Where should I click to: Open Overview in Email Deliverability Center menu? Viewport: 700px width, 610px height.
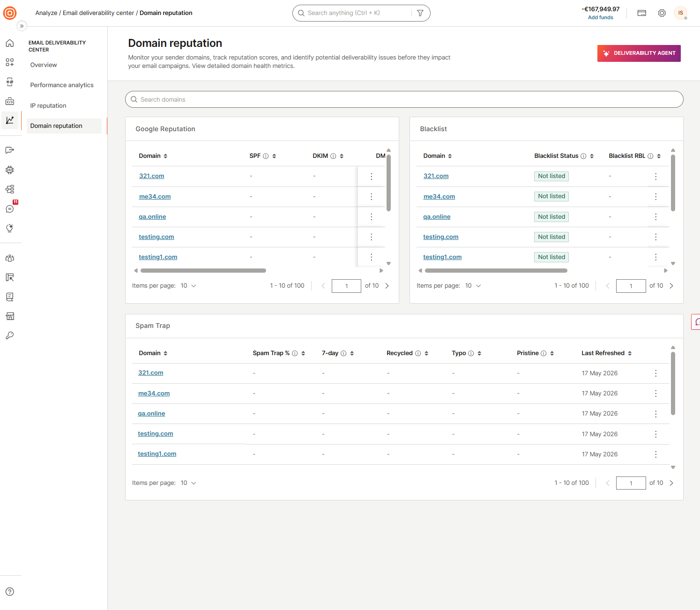[x=44, y=65]
